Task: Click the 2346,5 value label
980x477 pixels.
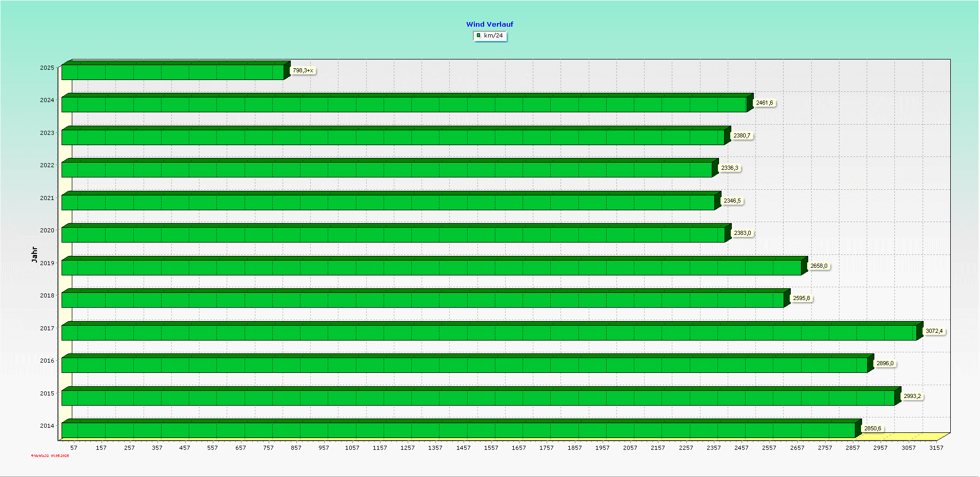Action: coord(732,201)
